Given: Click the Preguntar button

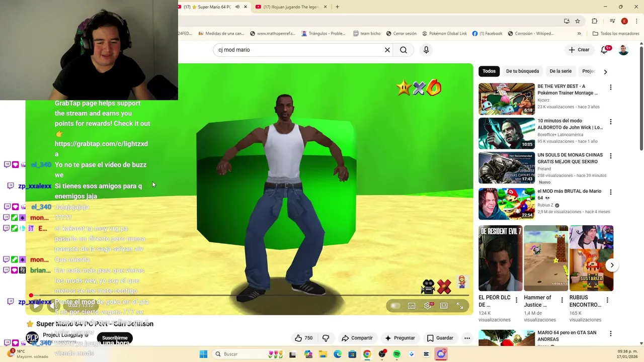Looking at the screenshot, I should (400, 338).
